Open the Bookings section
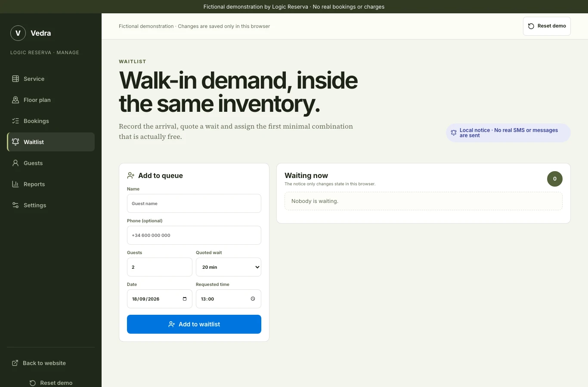Screen dimensions: 588x387 click(x=51, y=121)
